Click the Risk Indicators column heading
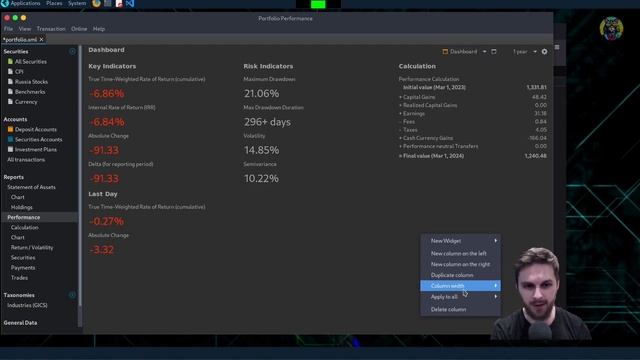This screenshot has height=360, width=640. pos(268,66)
